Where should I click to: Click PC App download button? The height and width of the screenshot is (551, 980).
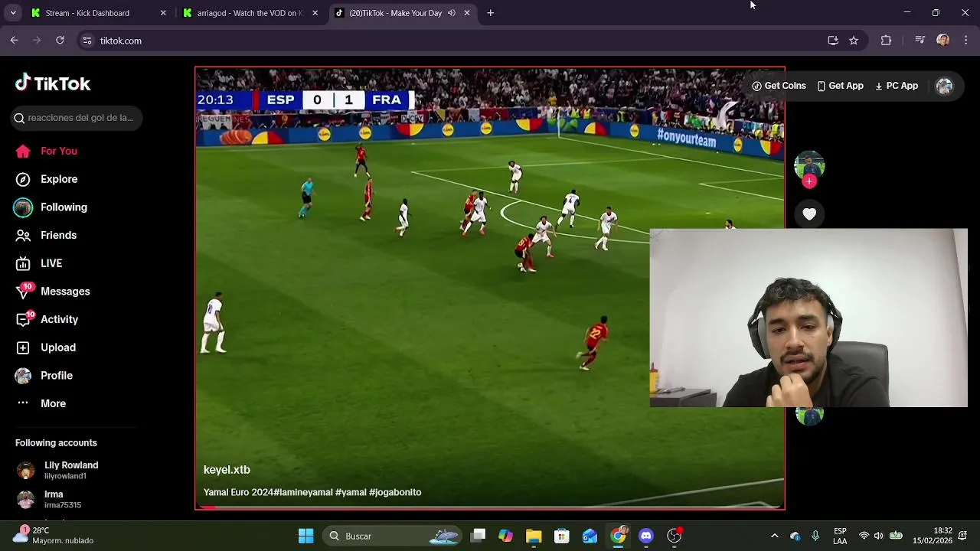896,86
